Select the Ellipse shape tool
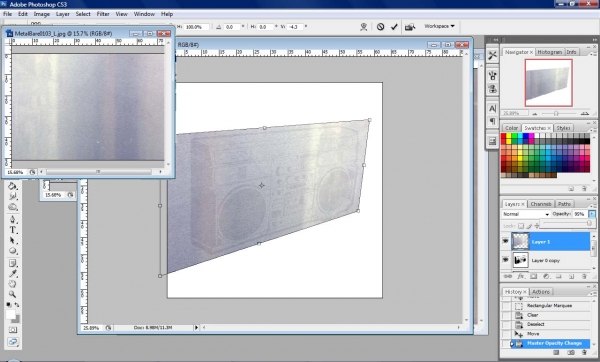 pyautogui.click(x=12, y=251)
